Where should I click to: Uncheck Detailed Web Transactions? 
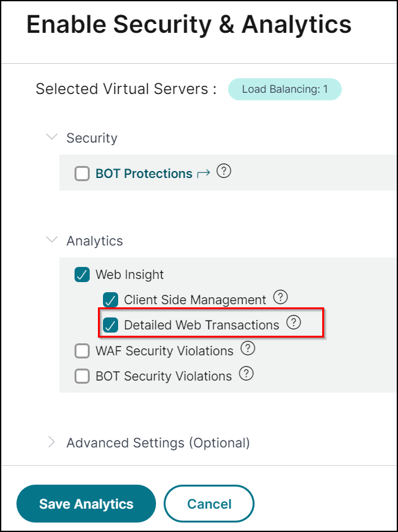[111, 325]
